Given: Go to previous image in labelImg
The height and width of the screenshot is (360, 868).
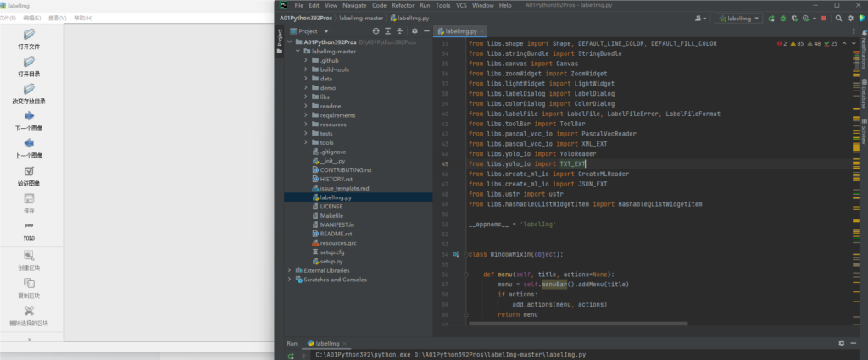Looking at the screenshot, I should pyautogui.click(x=29, y=143).
